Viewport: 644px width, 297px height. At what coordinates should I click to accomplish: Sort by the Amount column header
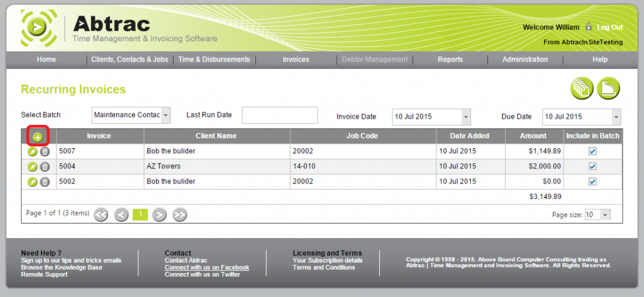533,136
